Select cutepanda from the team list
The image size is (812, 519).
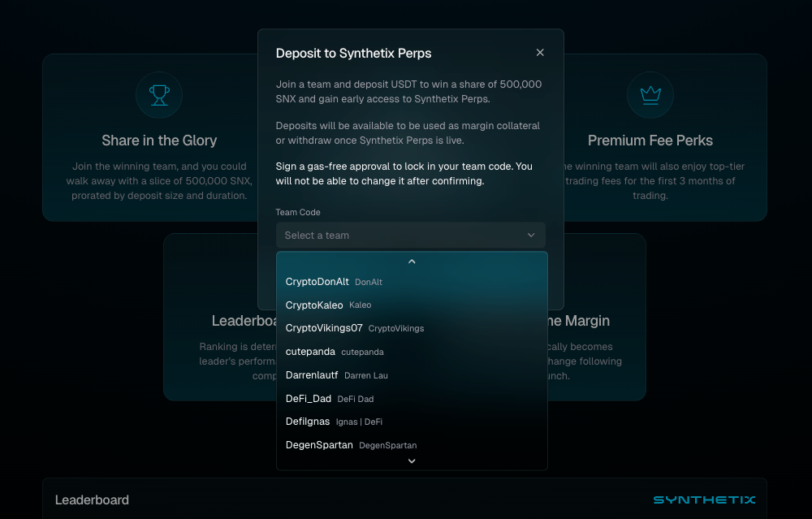[412, 352]
